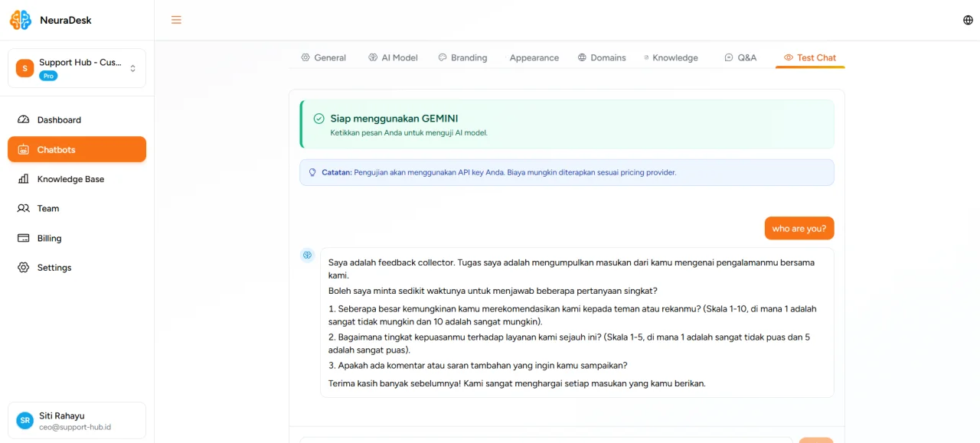Open the globe language selector

point(968,20)
